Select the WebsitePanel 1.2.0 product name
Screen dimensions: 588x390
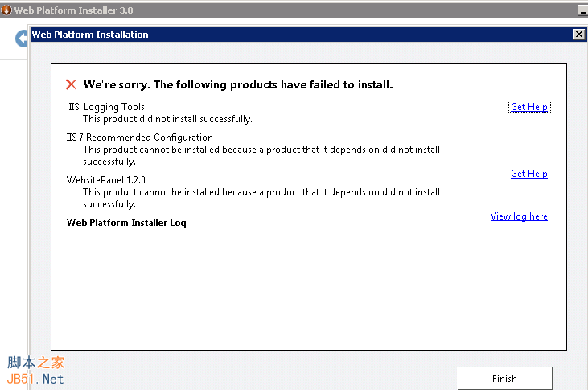106,180
